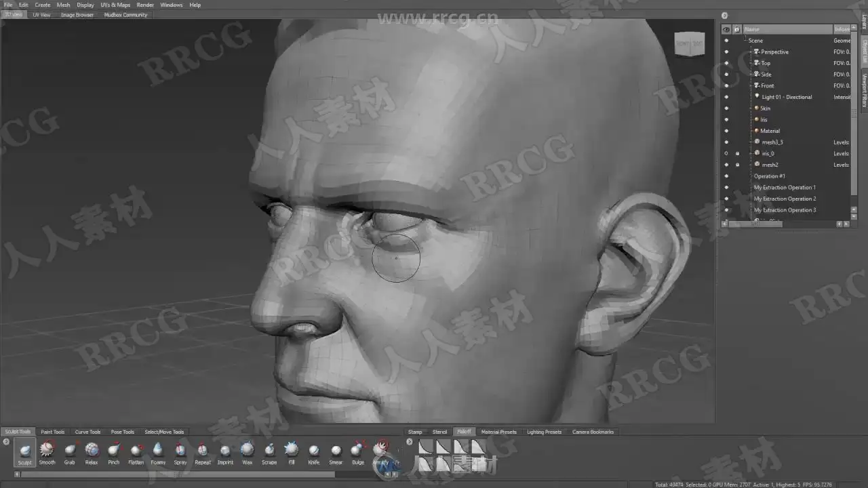Select the Relax sculpt tool
The height and width of the screenshot is (488, 868).
point(92,453)
